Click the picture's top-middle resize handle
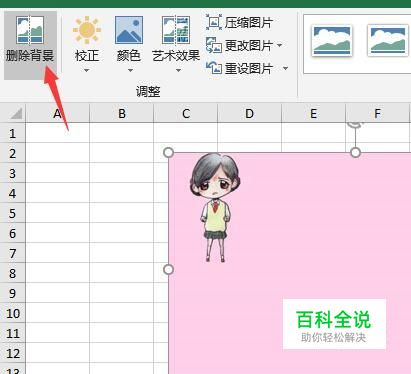Viewport: 411px width, 374px height. click(356, 153)
